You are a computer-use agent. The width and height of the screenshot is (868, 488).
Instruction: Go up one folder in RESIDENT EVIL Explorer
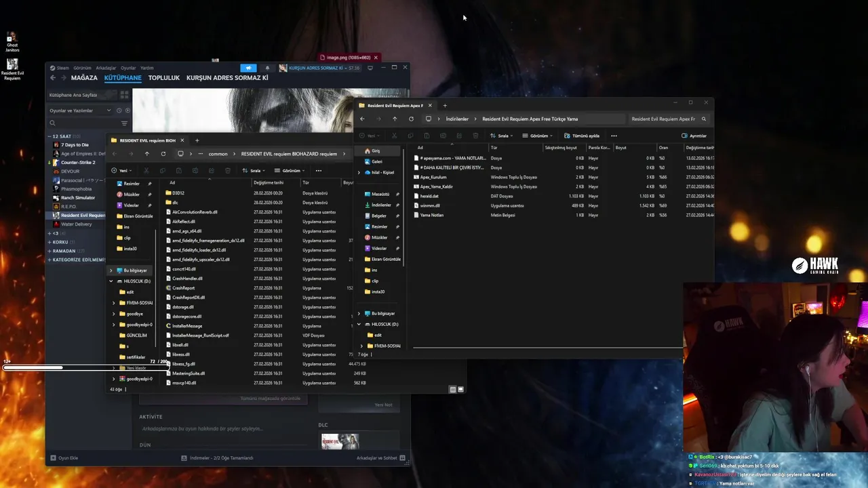pyautogui.click(x=146, y=154)
